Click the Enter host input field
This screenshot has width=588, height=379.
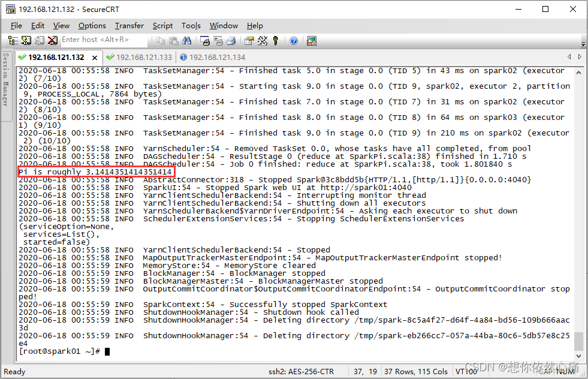(x=103, y=40)
